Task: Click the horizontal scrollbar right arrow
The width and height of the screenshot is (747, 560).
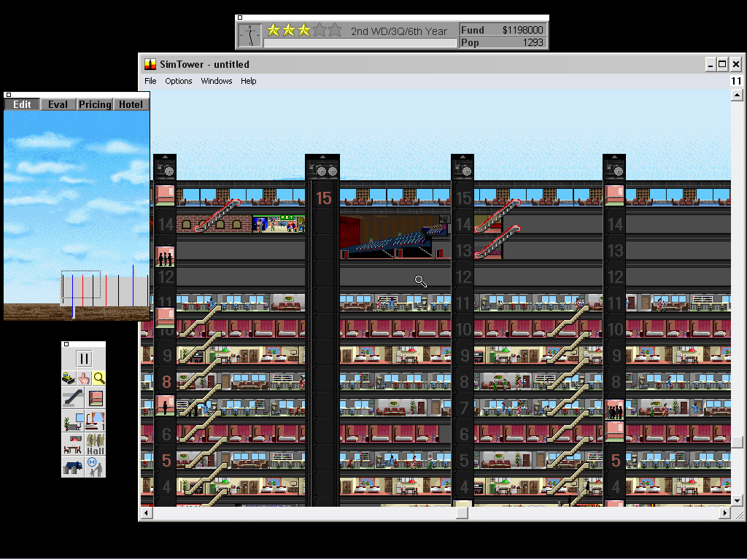Action: (724, 513)
